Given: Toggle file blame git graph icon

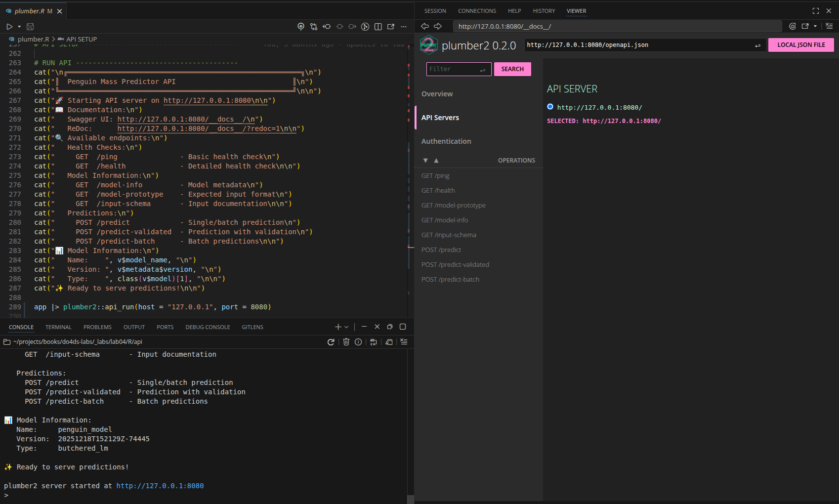Looking at the screenshot, I should pos(365,27).
